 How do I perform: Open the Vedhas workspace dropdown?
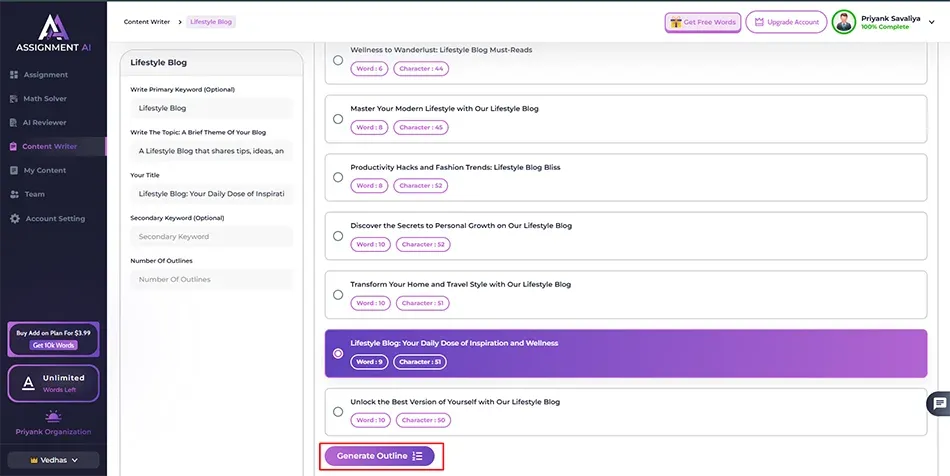pyautogui.click(x=53, y=460)
